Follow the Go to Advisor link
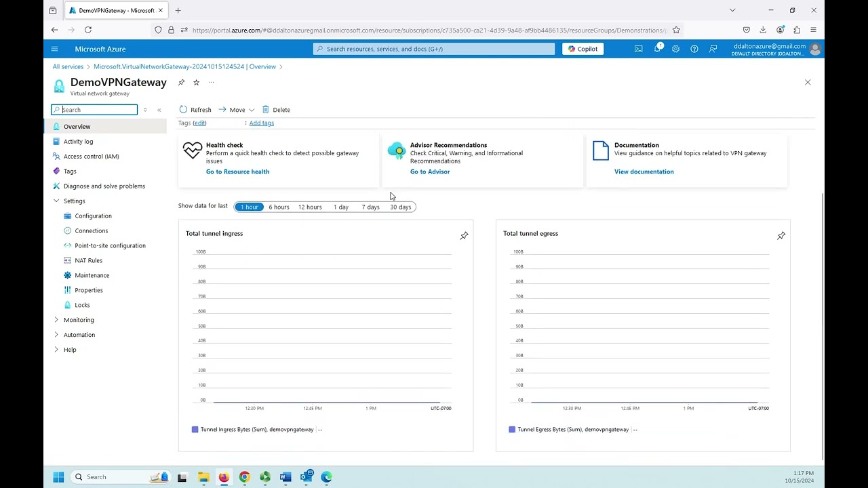 430,171
